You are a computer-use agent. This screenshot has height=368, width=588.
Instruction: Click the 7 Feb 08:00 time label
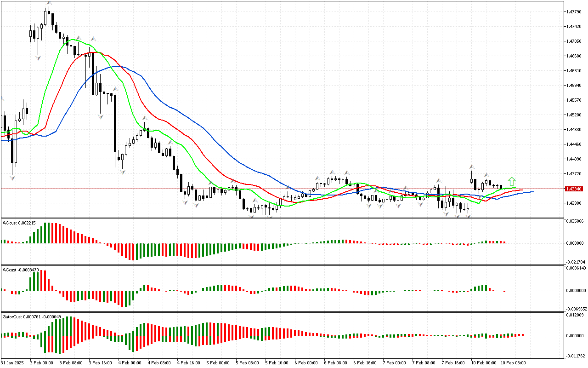click(424, 363)
